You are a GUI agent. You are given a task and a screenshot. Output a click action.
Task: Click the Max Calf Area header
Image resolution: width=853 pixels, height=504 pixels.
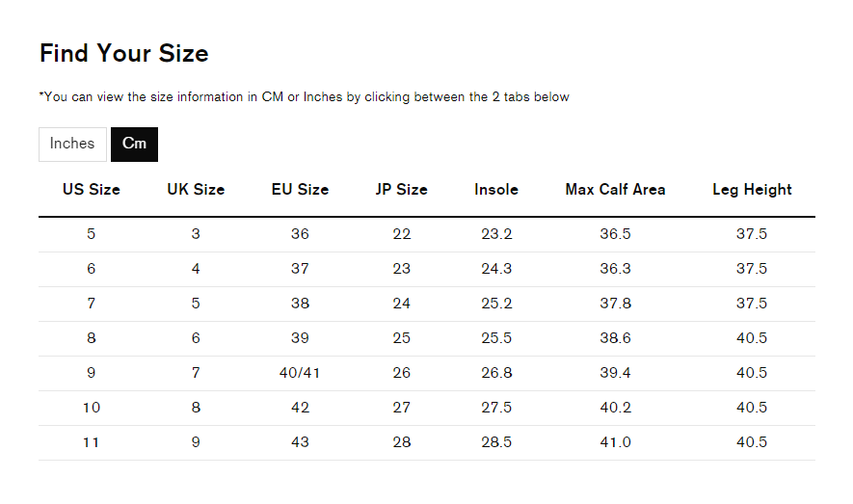click(615, 190)
